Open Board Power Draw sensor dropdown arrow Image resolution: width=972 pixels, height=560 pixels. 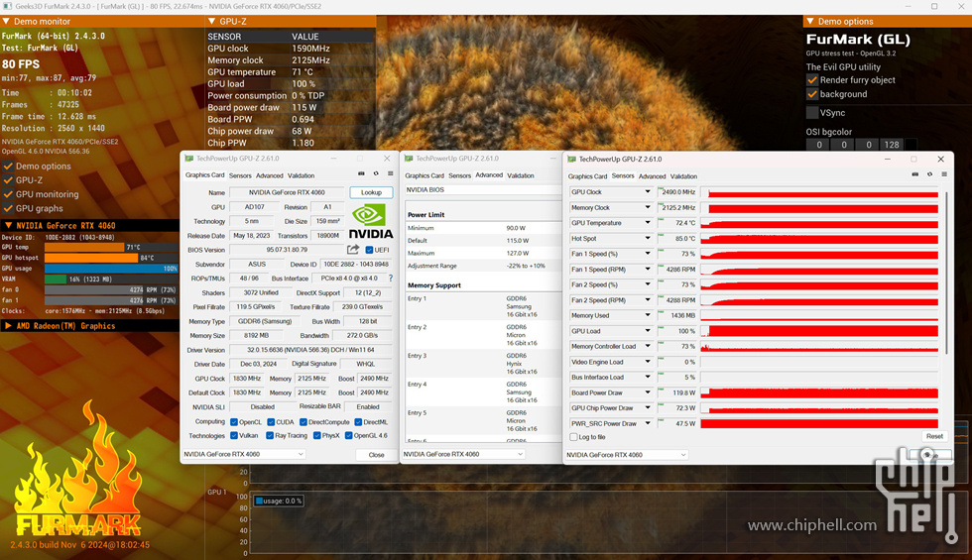[x=647, y=392]
